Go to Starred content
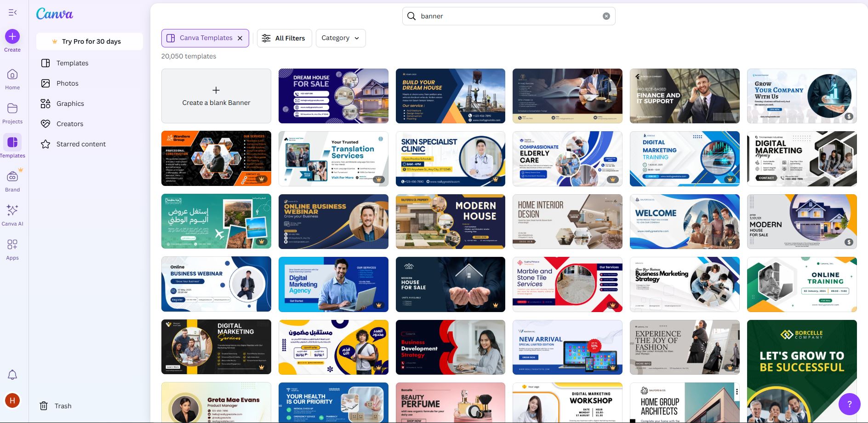Viewport: 868px width, 423px height. [x=81, y=144]
